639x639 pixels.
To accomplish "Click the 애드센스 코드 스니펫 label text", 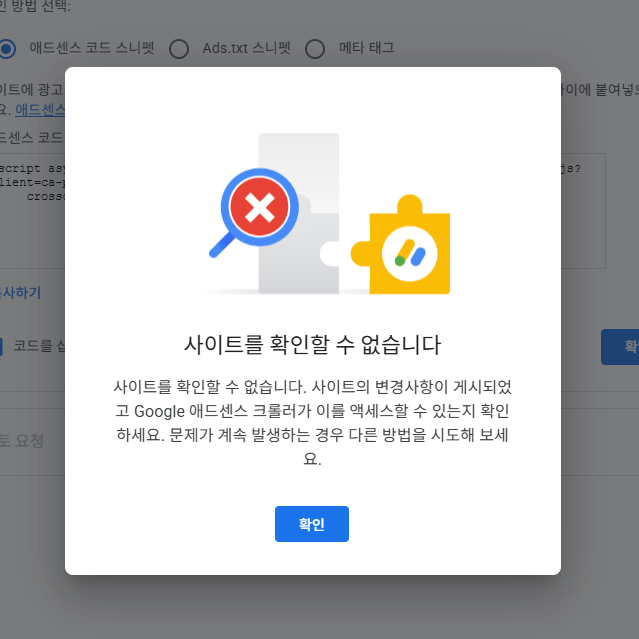I will [92, 48].
